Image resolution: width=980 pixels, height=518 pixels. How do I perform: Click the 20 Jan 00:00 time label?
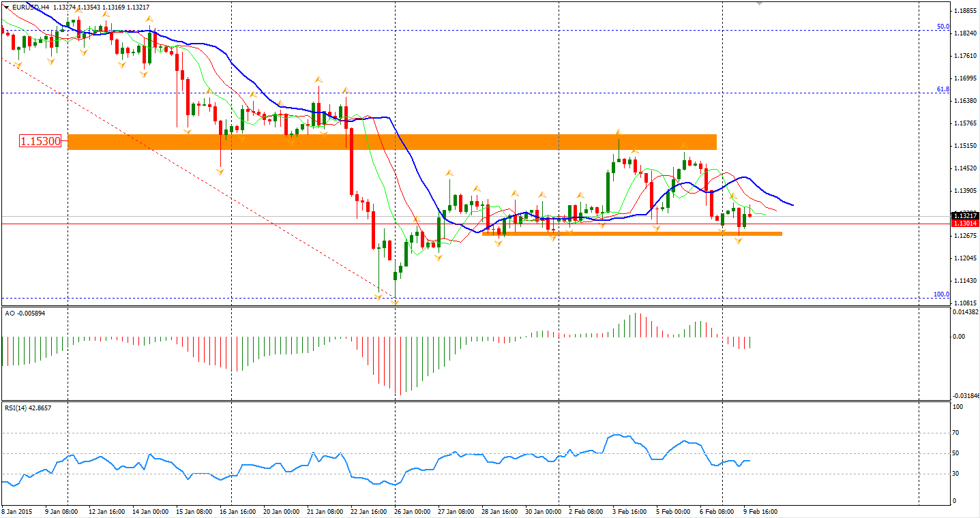coord(281,511)
